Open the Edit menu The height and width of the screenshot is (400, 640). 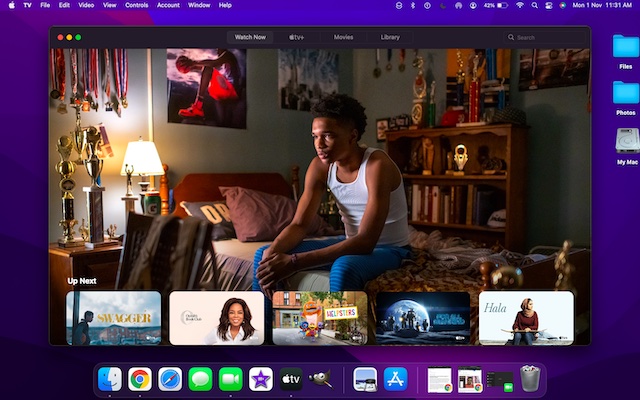click(x=64, y=5)
